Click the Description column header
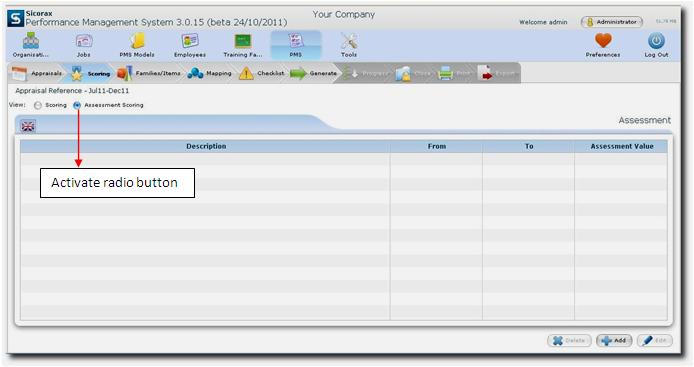Image resolution: width=694 pixels, height=367 pixels. tap(205, 146)
